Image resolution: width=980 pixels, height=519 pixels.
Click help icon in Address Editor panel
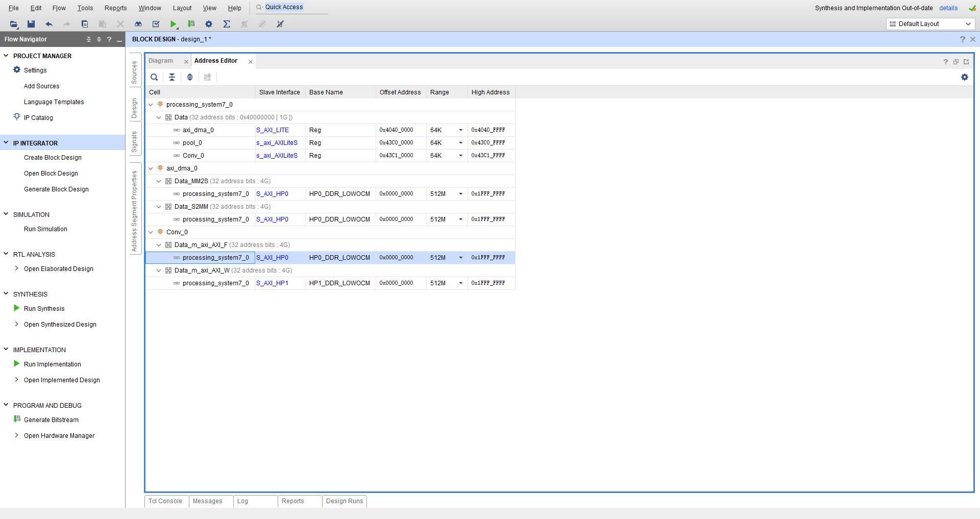[x=946, y=62]
